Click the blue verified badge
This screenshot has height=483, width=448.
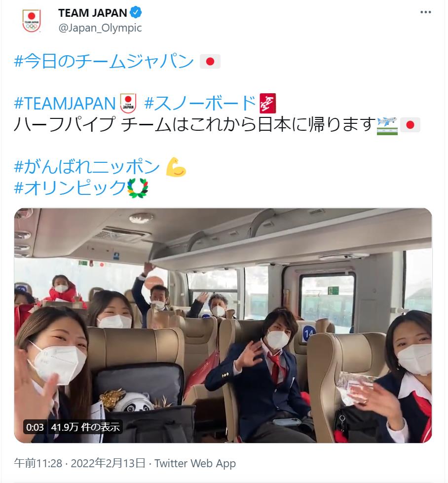click(x=136, y=13)
